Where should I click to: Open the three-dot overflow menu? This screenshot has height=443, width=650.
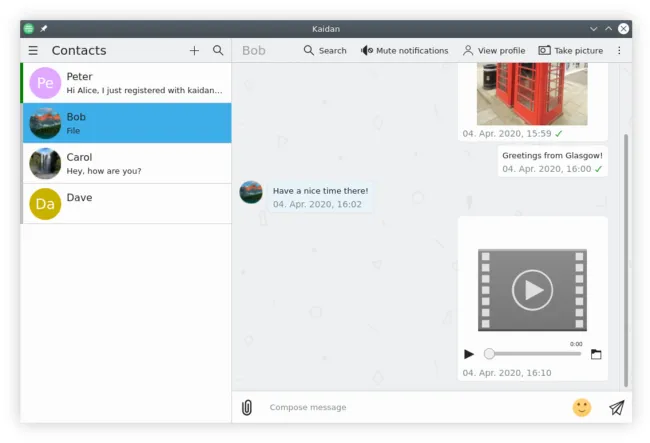point(619,50)
